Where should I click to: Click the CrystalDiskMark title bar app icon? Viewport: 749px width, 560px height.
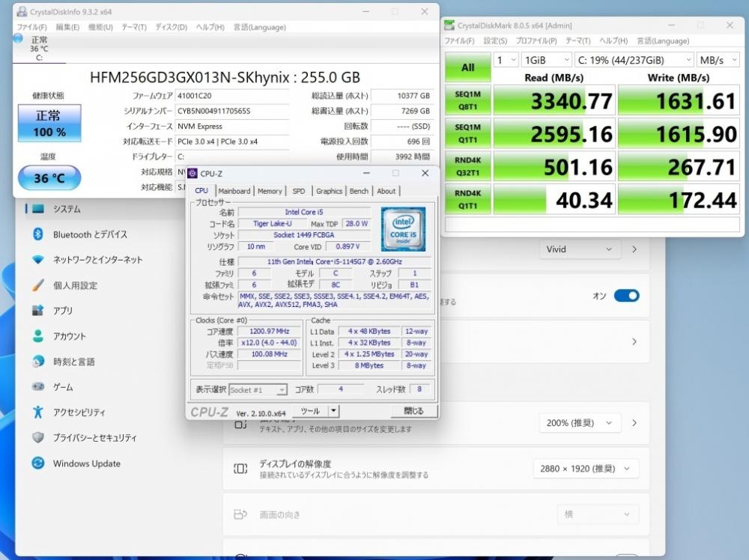point(449,25)
